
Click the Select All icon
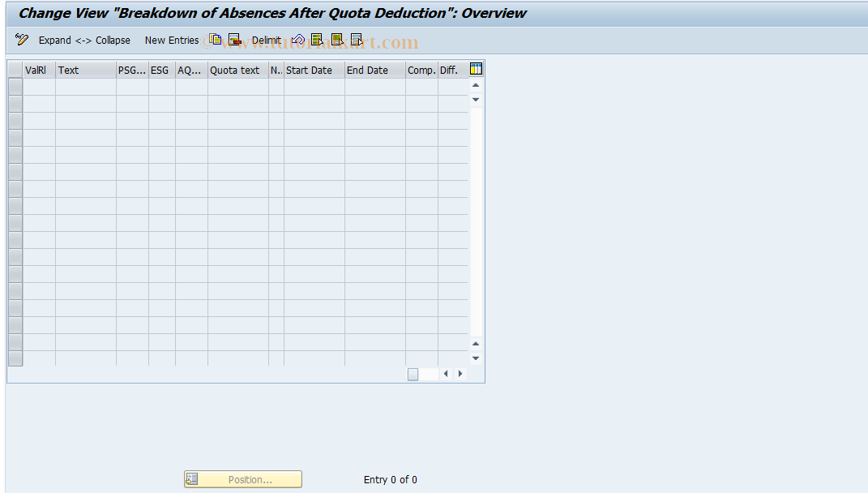coord(317,40)
